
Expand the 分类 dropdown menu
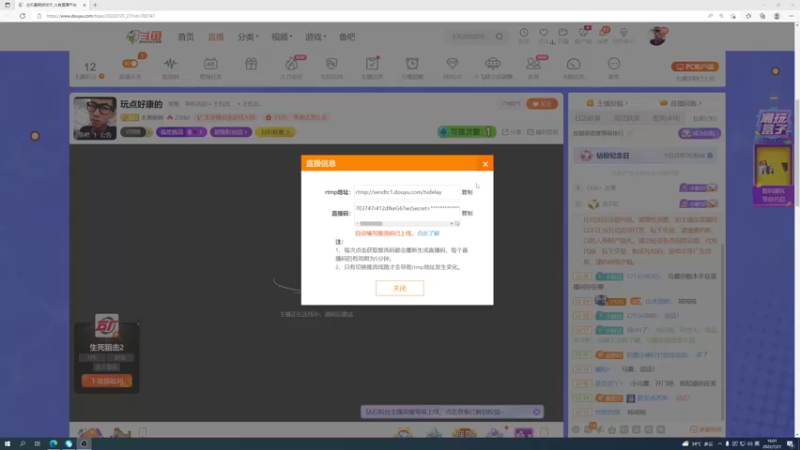click(248, 37)
